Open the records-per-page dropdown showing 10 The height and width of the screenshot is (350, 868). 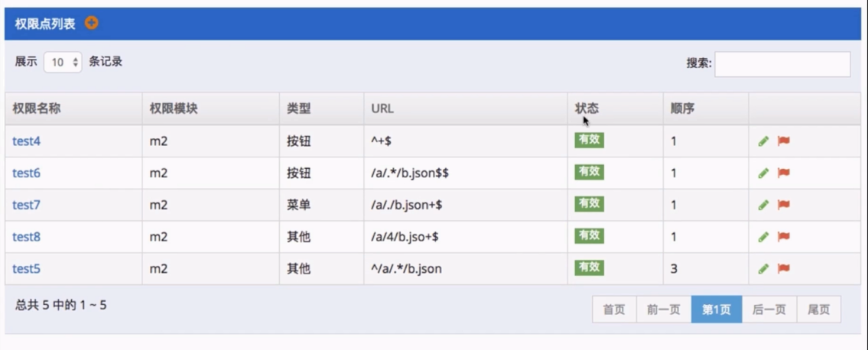(63, 63)
